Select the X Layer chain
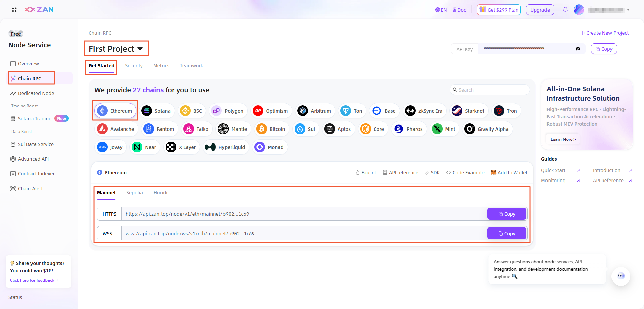 point(181,147)
